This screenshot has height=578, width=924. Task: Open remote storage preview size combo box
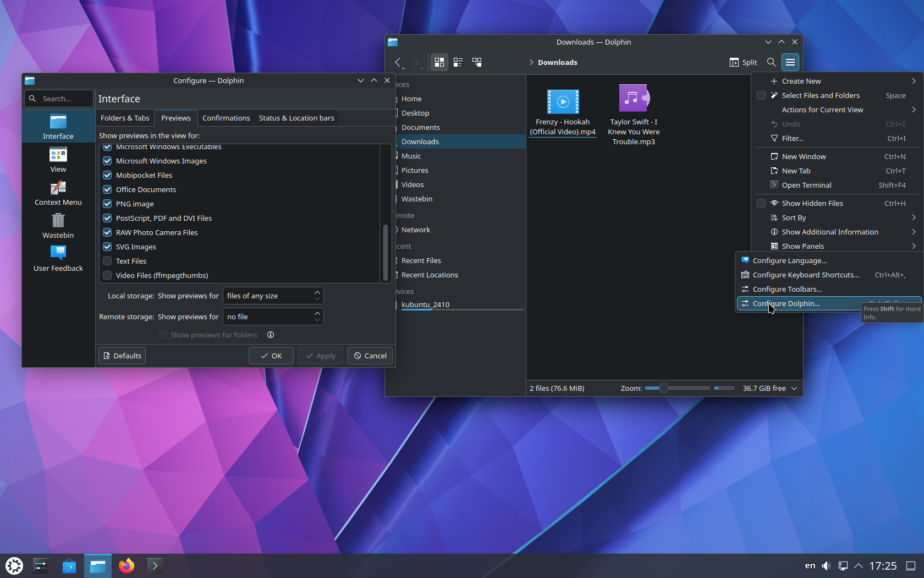pos(273,317)
